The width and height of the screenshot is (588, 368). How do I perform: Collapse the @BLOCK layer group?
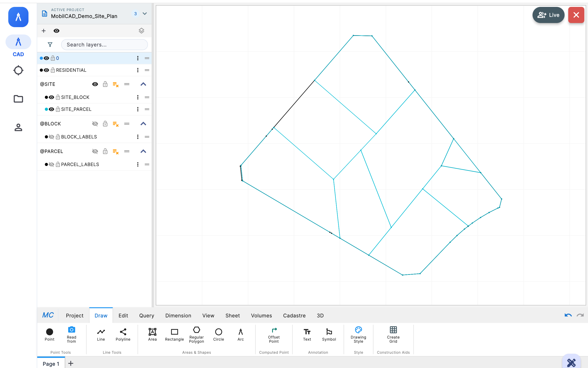[x=143, y=124]
